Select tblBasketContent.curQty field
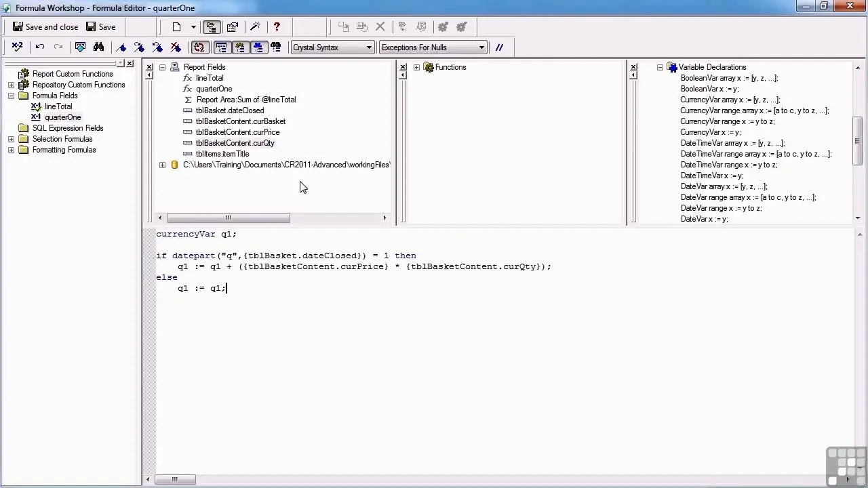The image size is (868, 488). pos(235,143)
